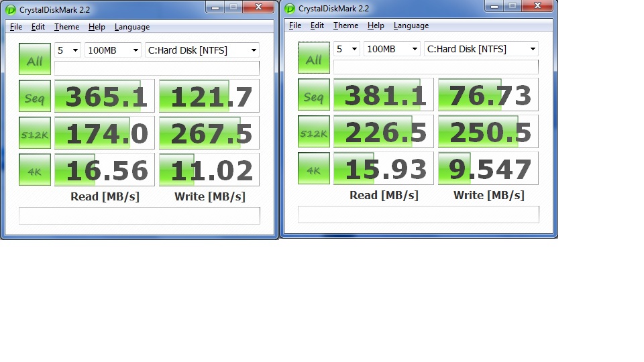
Task: Click the CrystalDiskMark app icon in left window title bar
Action: 10,9
